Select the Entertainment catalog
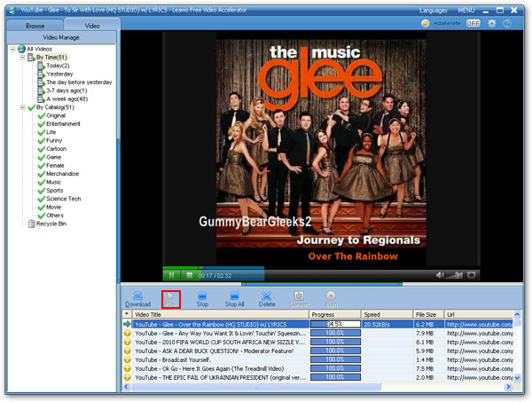This screenshot has height=402, width=532. [63, 124]
